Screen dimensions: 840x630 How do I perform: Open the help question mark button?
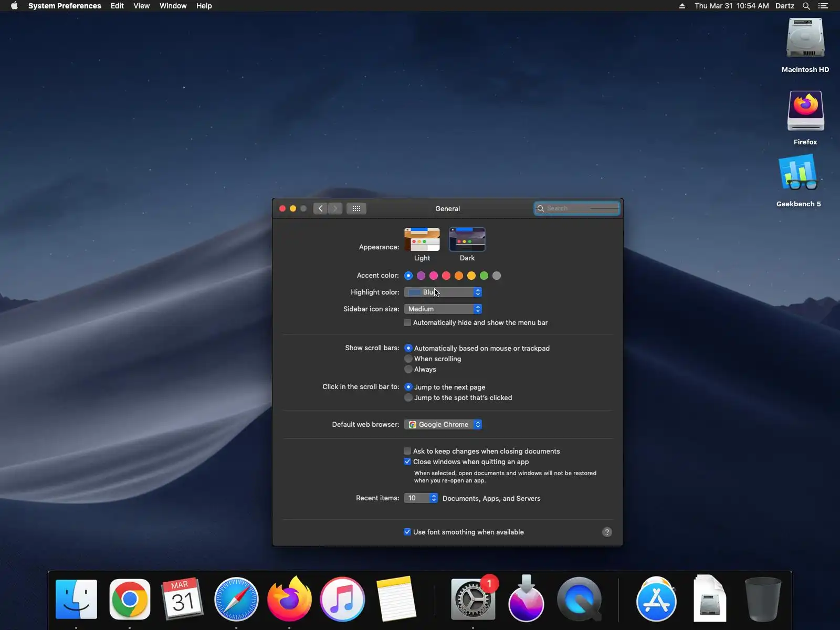(x=607, y=532)
